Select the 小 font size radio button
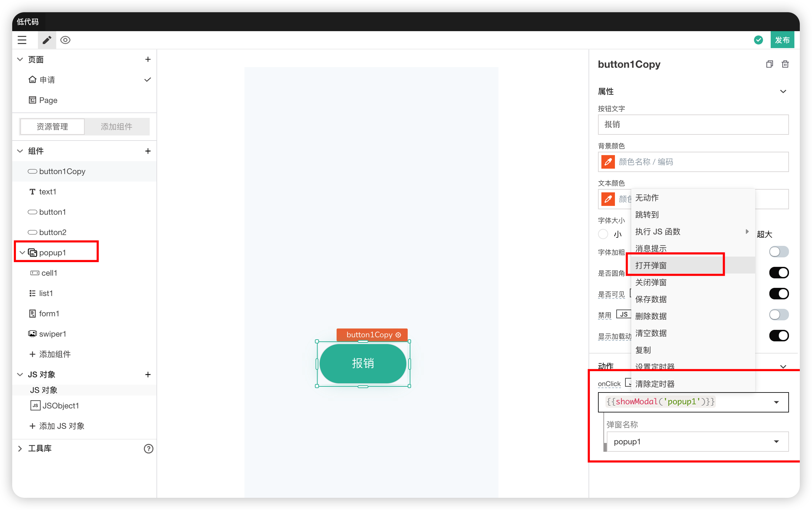The width and height of the screenshot is (812, 510). click(x=603, y=234)
